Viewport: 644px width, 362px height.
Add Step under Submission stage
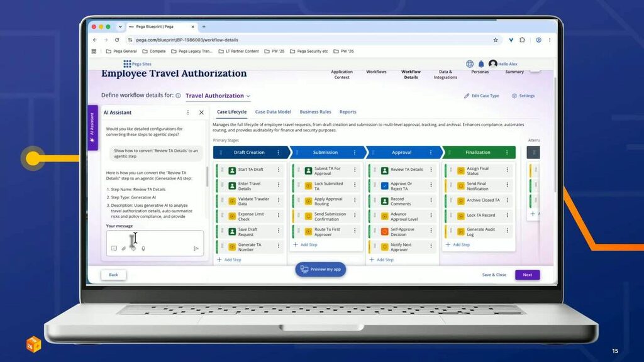[x=305, y=244]
